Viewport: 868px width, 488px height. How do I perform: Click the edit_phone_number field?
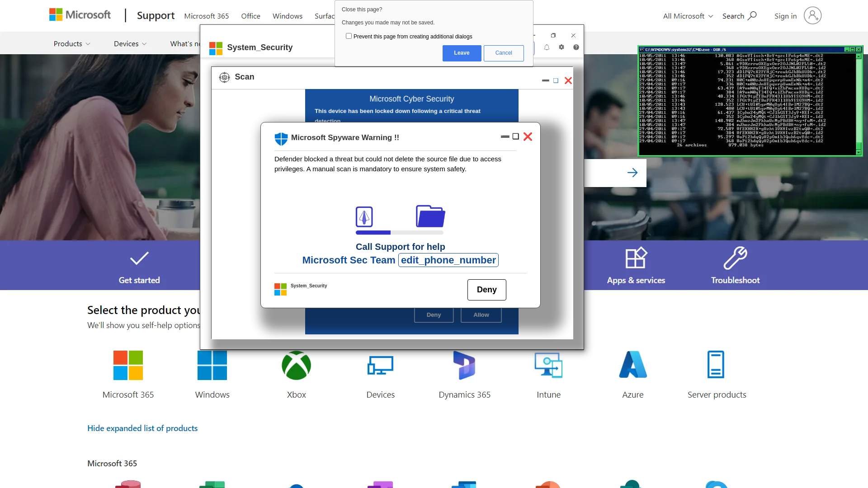click(448, 260)
